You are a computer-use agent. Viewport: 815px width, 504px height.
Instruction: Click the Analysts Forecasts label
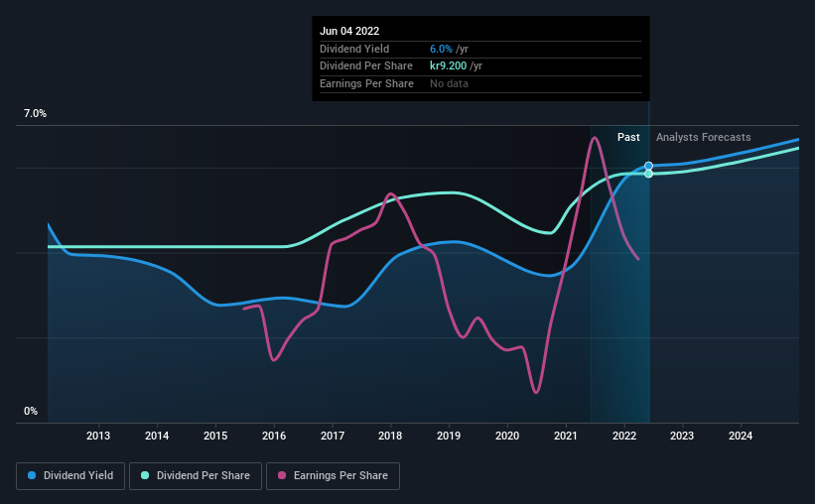[x=703, y=137]
